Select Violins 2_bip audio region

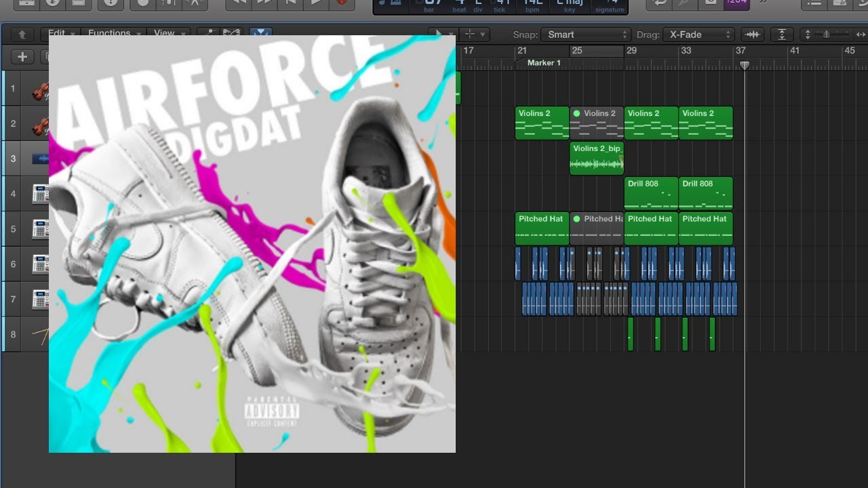(x=597, y=158)
